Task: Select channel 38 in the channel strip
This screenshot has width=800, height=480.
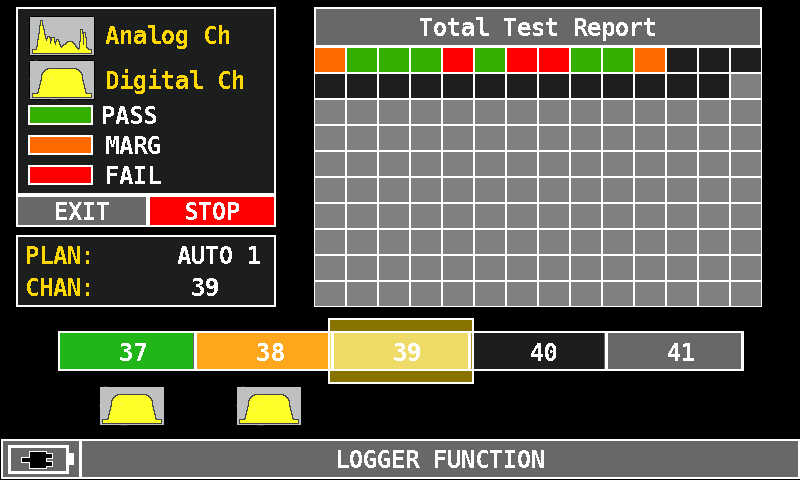Action: [263, 351]
